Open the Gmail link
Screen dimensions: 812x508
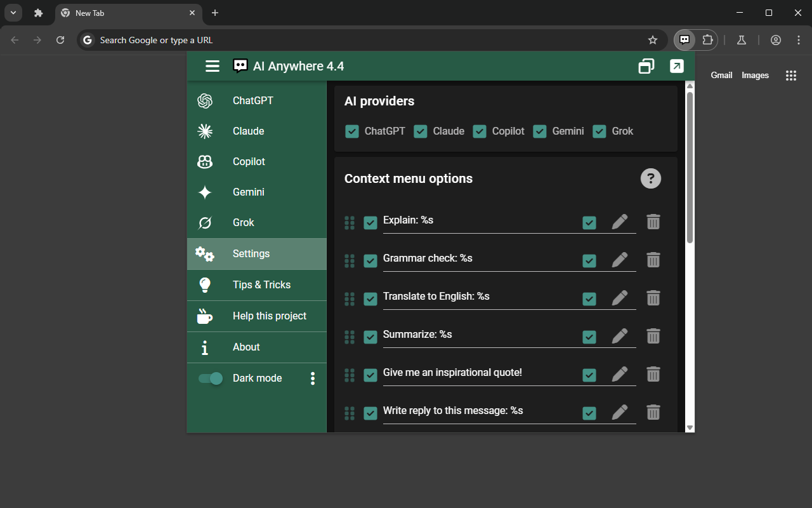coord(721,75)
